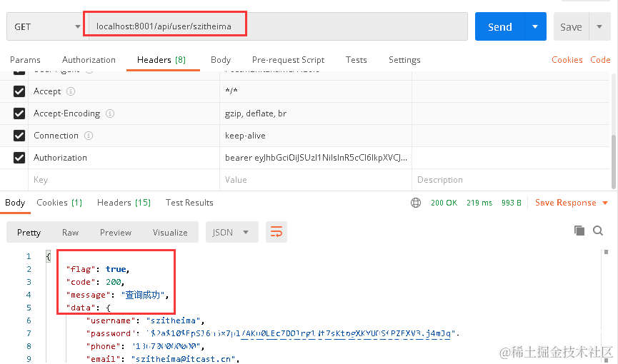The image size is (618, 364).
Task: Open the Pre-request Script tab
Action: 288,60
